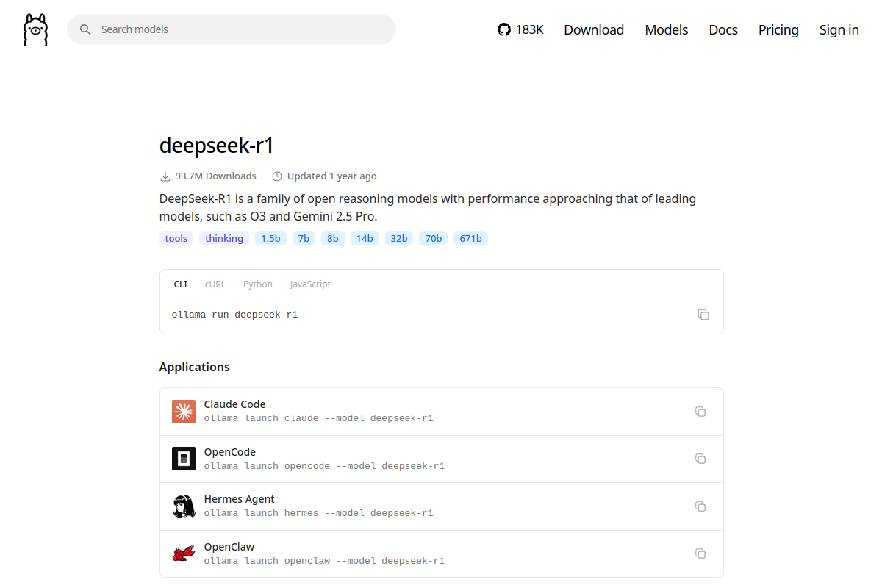The image size is (882, 588).
Task: Click the deepseek-r1 page title
Action: [x=217, y=146]
